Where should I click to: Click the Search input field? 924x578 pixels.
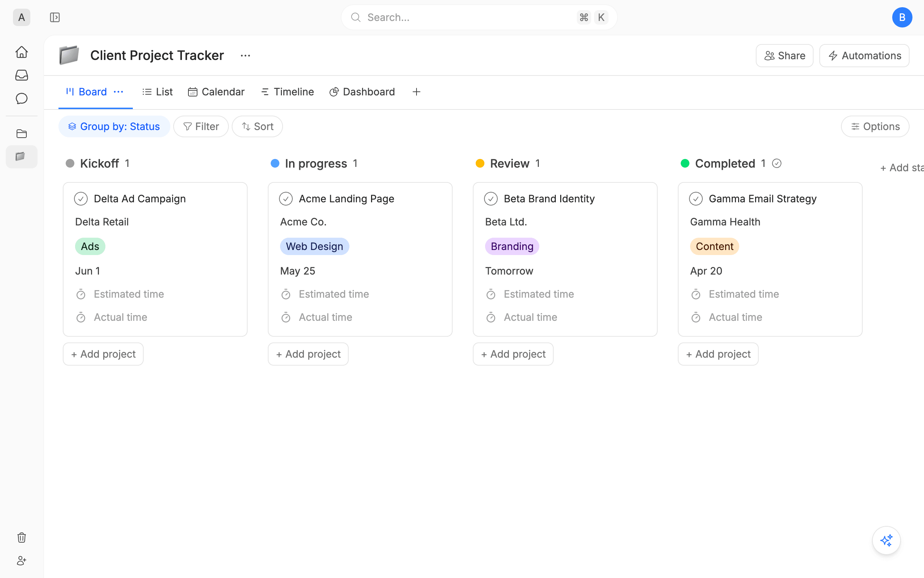(479, 17)
